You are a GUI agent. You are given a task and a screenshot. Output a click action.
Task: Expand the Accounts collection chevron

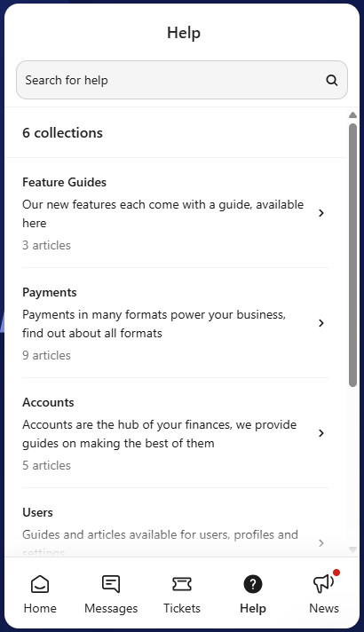(320, 433)
